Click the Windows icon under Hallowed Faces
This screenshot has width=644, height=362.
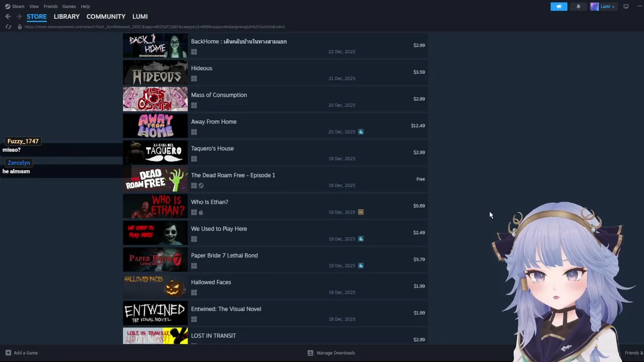(x=194, y=293)
